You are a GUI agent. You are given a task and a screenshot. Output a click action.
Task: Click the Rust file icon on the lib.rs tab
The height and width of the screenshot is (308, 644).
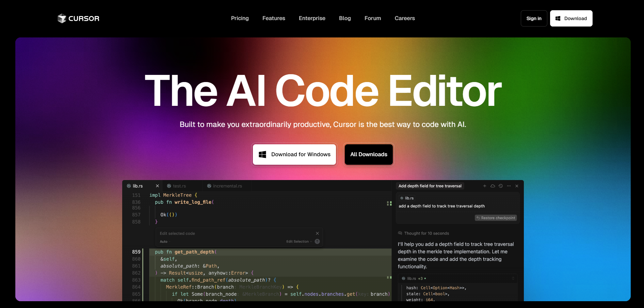pos(129,186)
